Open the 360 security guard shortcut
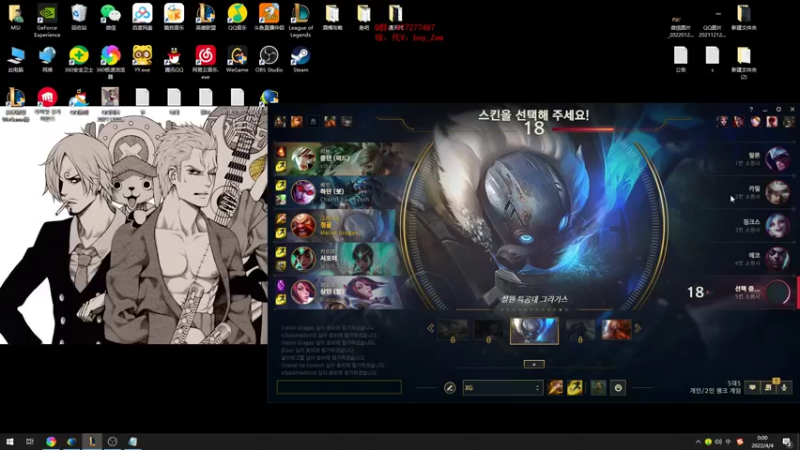Viewport: 800px width, 450px height. click(79, 59)
